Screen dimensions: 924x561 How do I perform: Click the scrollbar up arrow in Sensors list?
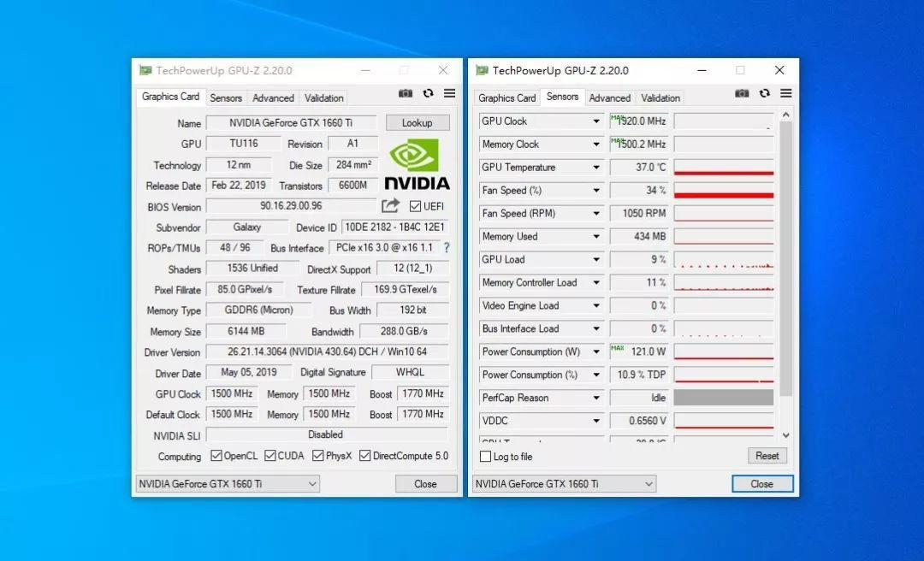(x=785, y=115)
